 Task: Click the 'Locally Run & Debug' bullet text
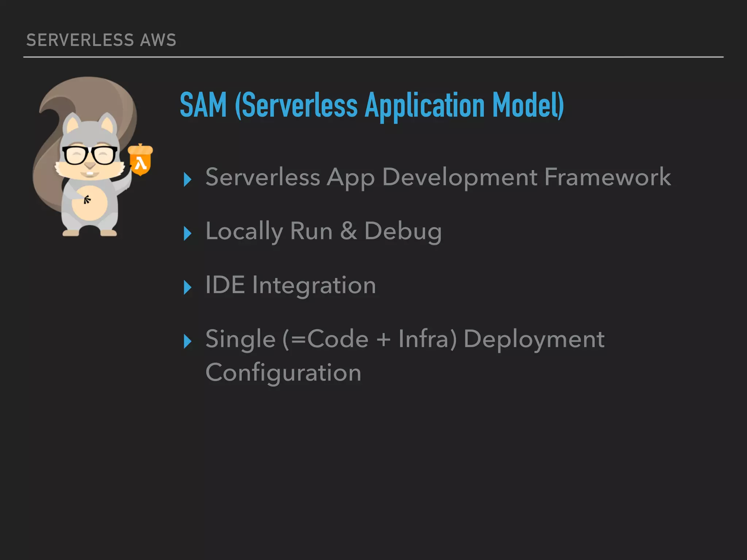tap(324, 232)
